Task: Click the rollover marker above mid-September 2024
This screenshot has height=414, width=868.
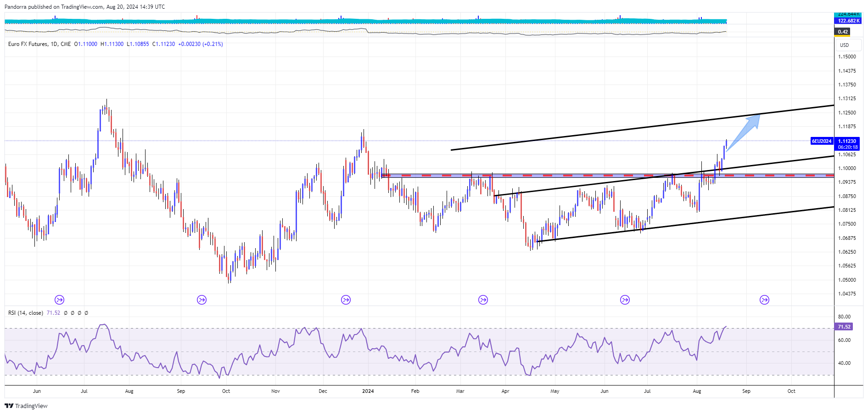Action: click(765, 300)
